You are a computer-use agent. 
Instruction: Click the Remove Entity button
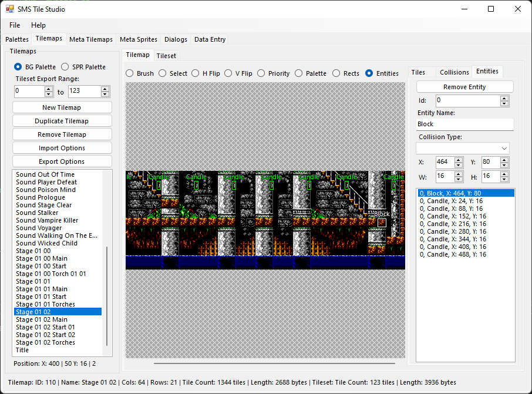pos(465,87)
